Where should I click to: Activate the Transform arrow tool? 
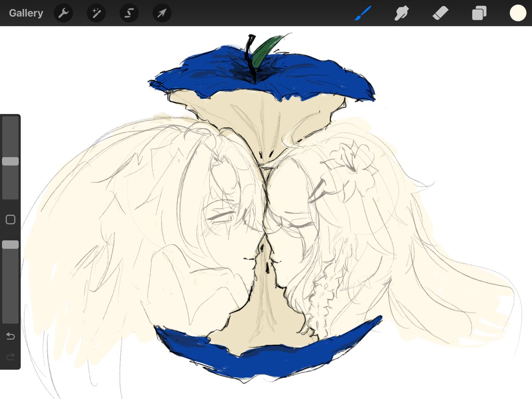click(x=162, y=13)
